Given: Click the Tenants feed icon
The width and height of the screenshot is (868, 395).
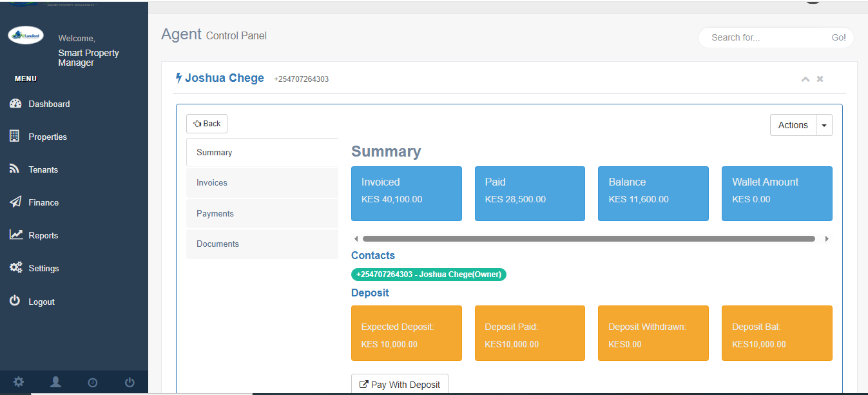Looking at the screenshot, I should (15, 169).
